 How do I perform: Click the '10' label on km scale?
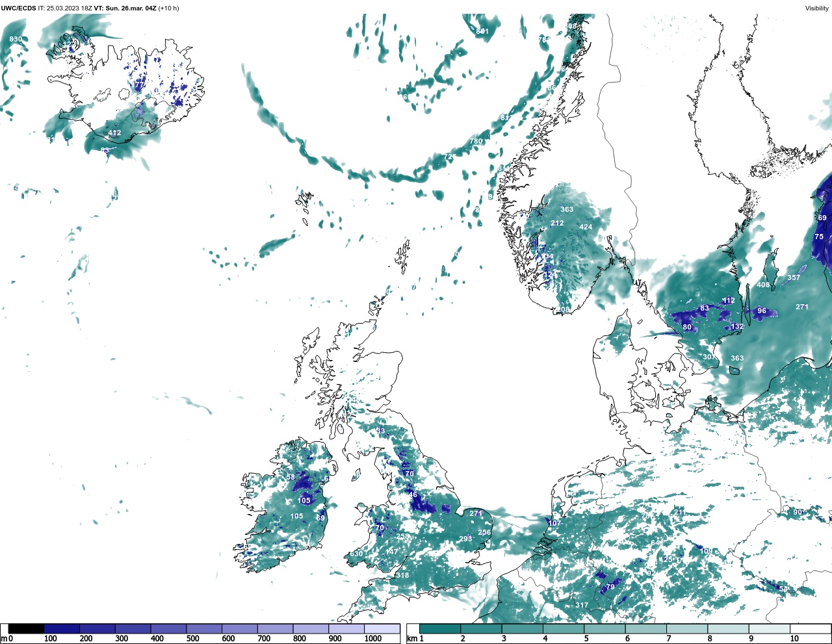[x=794, y=639]
